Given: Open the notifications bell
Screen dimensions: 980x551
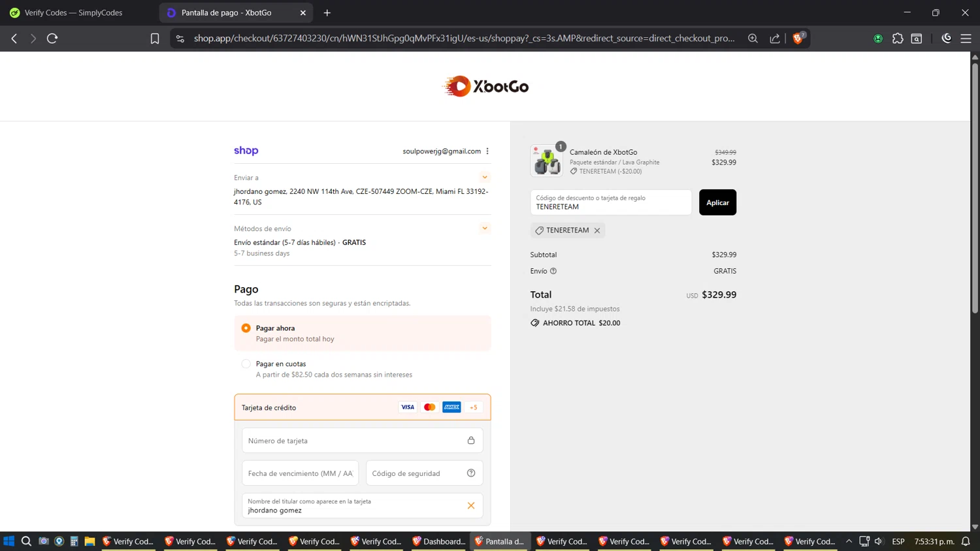Looking at the screenshot, I should (966, 541).
